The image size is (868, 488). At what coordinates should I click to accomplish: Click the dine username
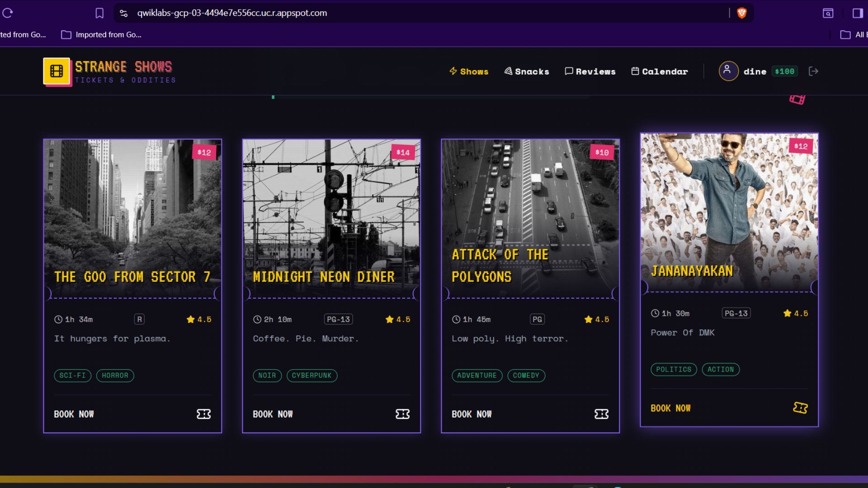755,71
